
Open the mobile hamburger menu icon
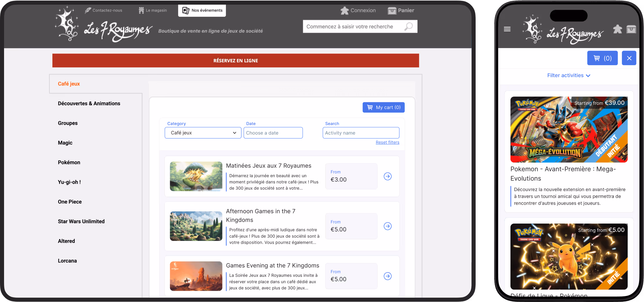tap(507, 29)
